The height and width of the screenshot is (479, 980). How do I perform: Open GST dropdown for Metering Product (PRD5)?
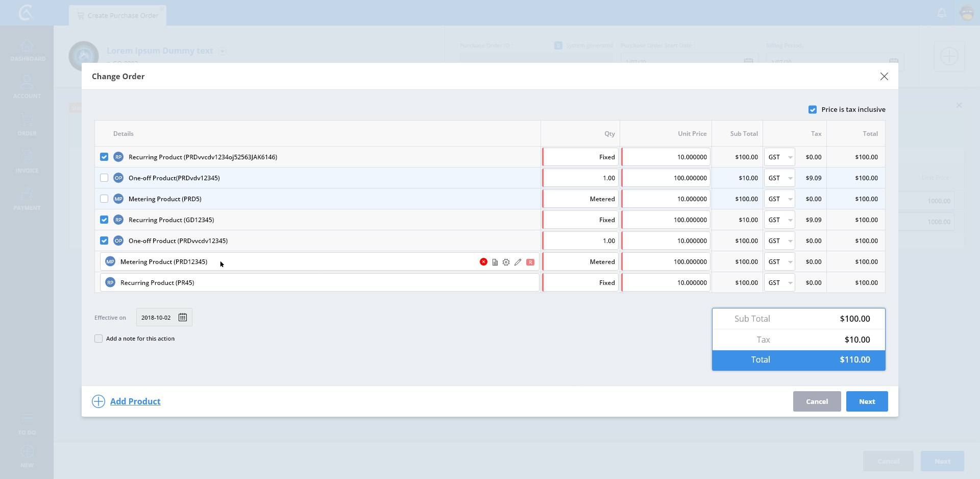(779, 199)
